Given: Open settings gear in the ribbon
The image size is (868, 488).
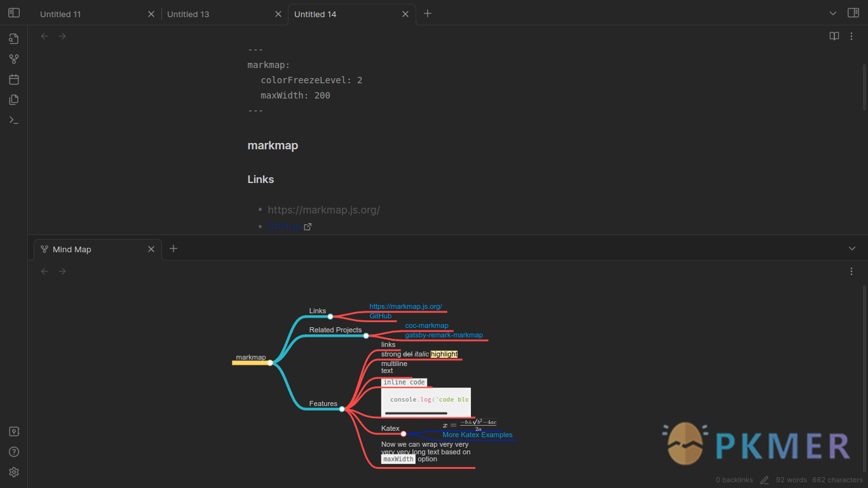Looking at the screenshot, I should 13,472.
